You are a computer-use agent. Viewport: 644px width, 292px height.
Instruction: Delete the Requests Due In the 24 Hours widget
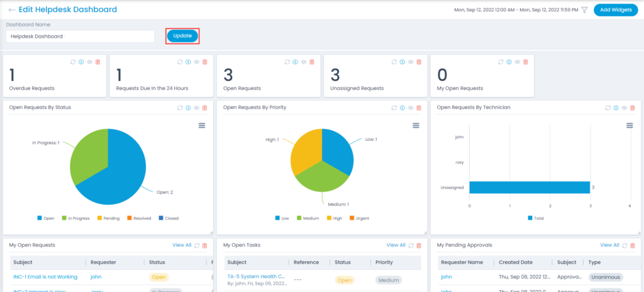204,62
